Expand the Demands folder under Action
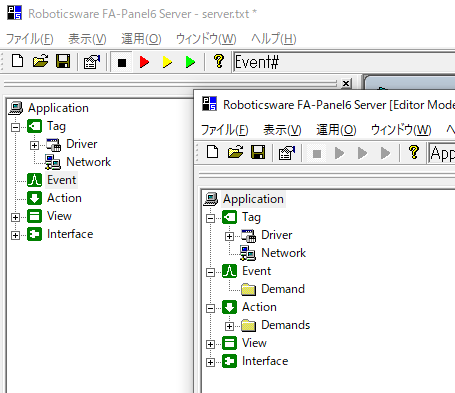The height and width of the screenshot is (393, 455). [229, 326]
